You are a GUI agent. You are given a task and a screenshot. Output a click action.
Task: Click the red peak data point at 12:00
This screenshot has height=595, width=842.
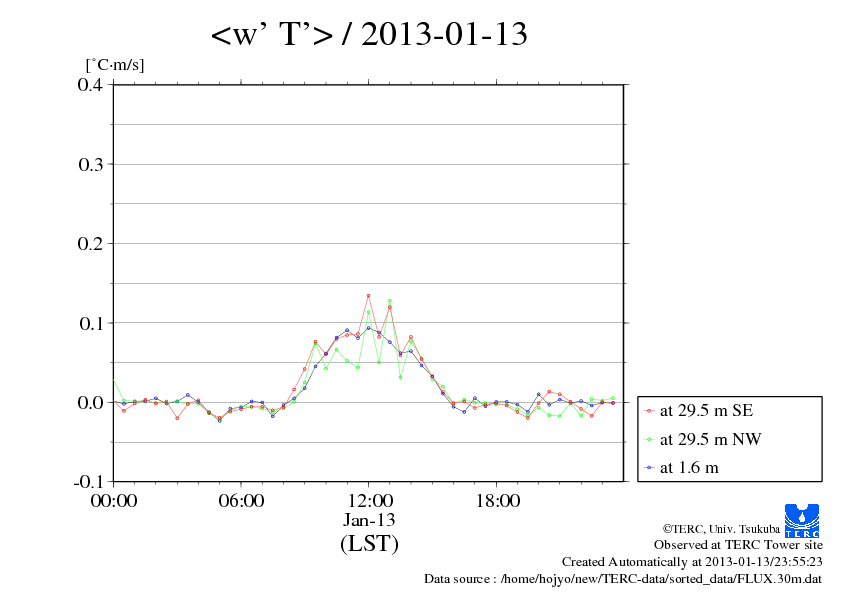(368, 295)
